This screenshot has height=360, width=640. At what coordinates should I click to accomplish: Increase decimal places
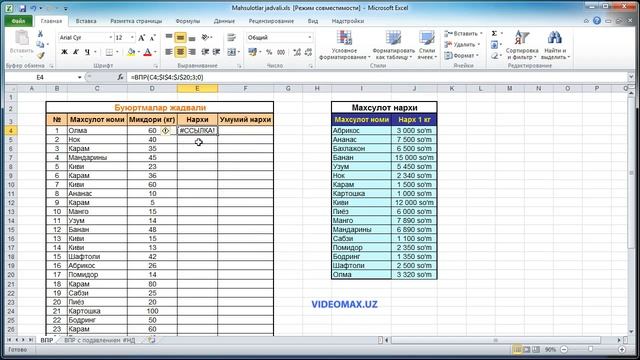coord(297,52)
